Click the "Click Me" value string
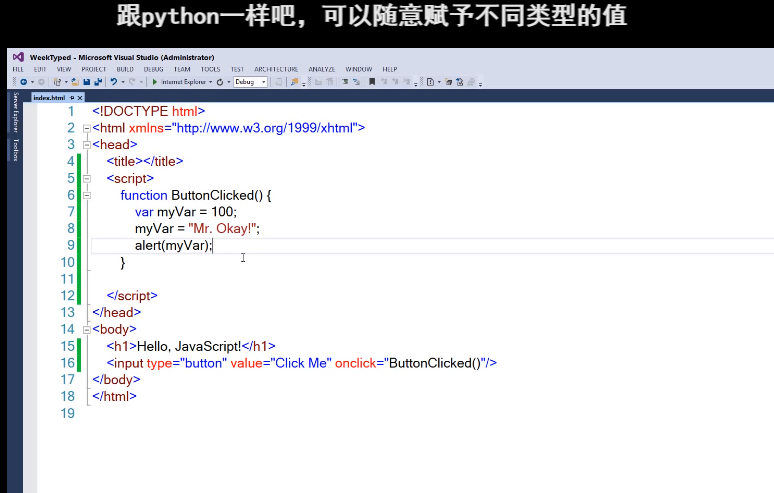The width and height of the screenshot is (774, 493). (x=301, y=363)
